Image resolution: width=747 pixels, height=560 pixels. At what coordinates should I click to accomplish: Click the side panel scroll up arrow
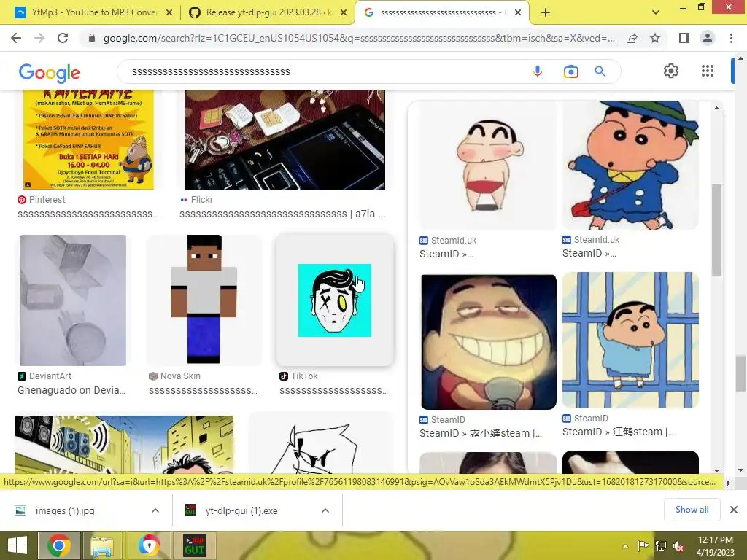[x=716, y=108]
